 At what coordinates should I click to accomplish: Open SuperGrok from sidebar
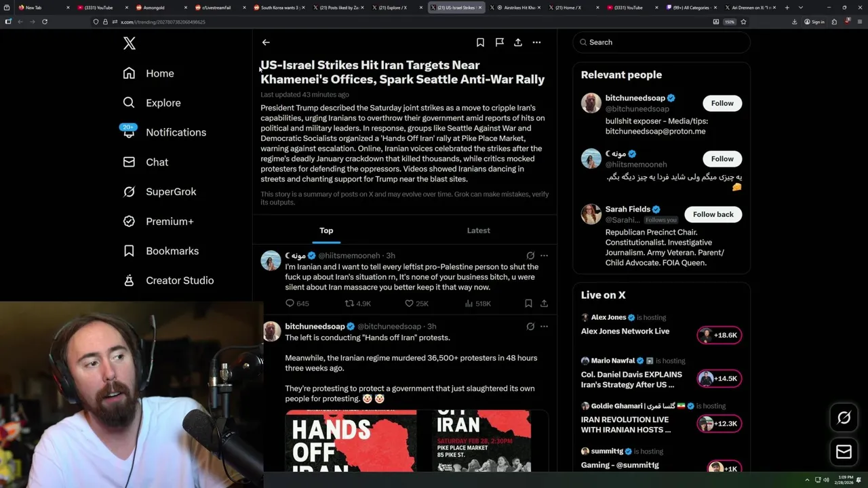[x=159, y=192]
